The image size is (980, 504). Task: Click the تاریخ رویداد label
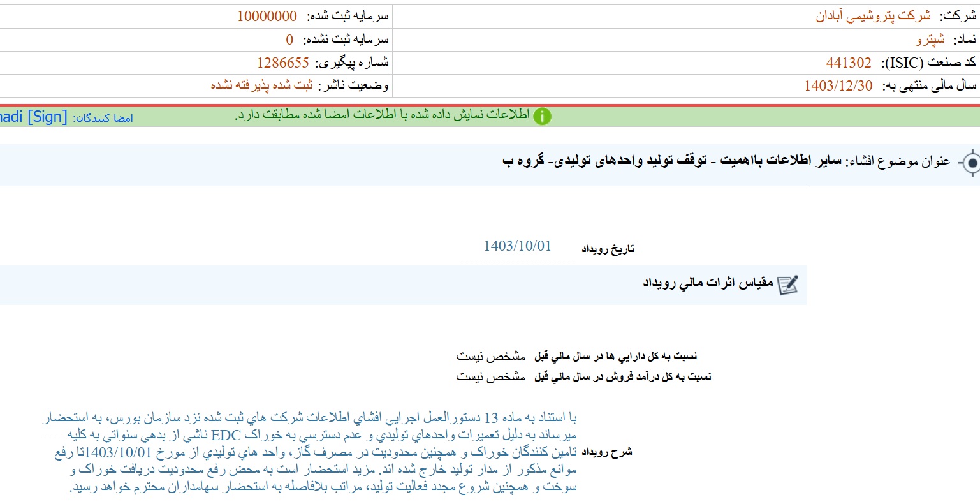point(608,249)
